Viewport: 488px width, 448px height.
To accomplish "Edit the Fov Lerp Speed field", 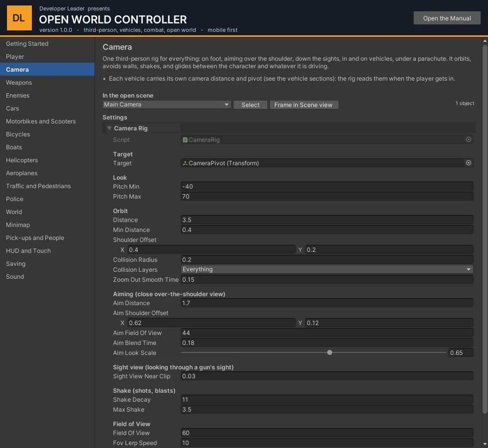I will (327, 443).
